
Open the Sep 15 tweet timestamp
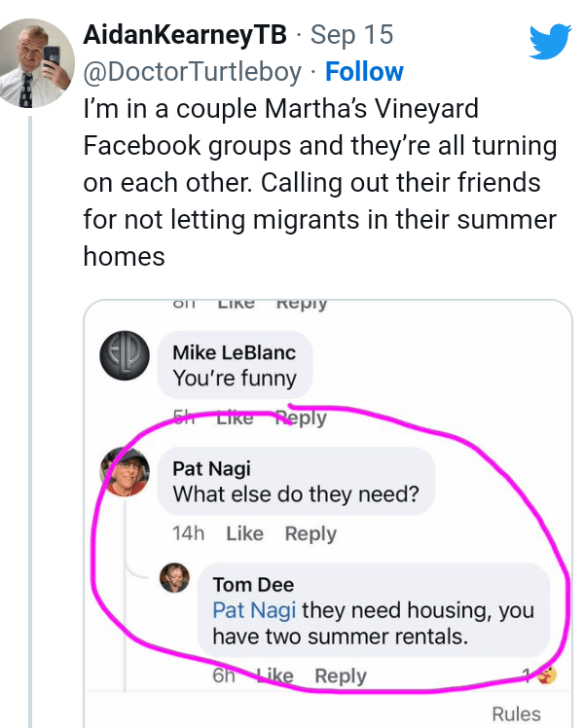[351, 36]
